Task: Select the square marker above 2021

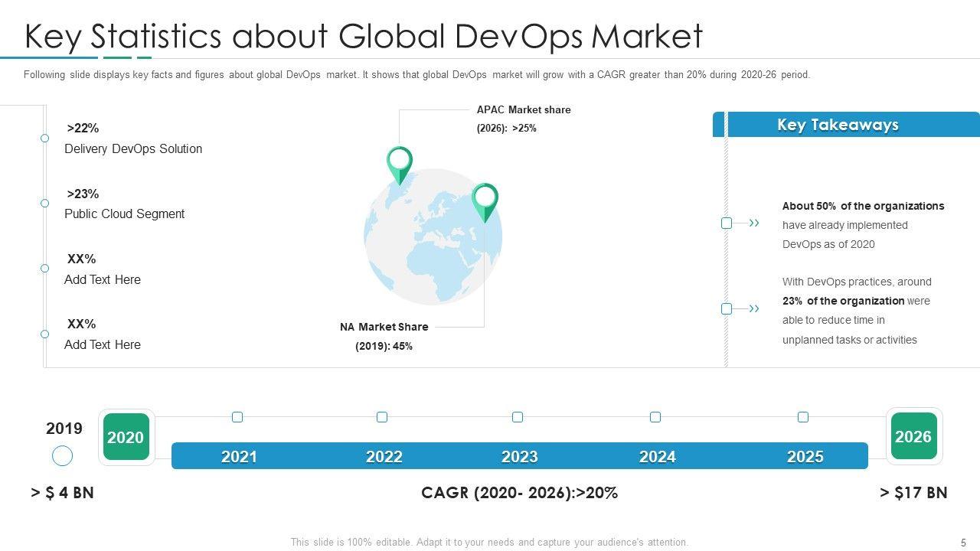Action: click(x=237, y=417)
